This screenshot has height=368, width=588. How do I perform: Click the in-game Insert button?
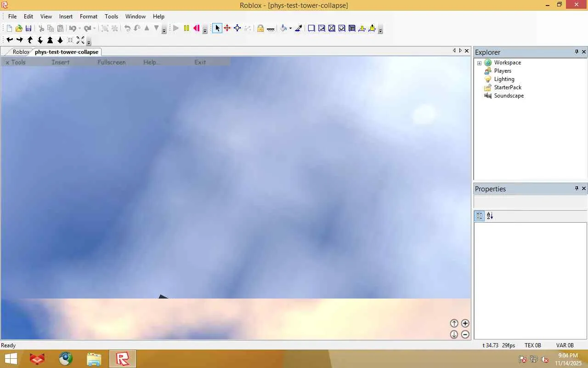pyautogui.click(x=61, y=62)
